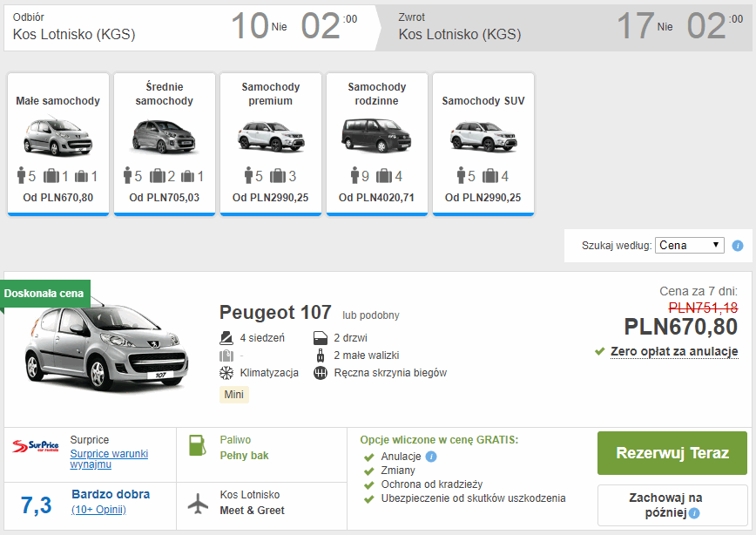Open the 10+ Opinii reviews link
This screenshot has height=535, width=756.
pos(98,510)
